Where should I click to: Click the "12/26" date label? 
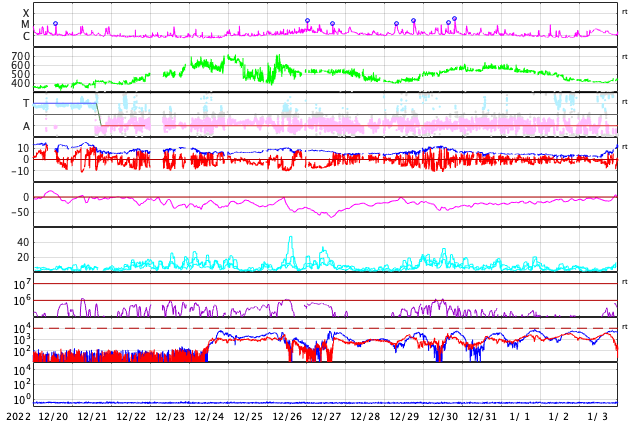287,416
